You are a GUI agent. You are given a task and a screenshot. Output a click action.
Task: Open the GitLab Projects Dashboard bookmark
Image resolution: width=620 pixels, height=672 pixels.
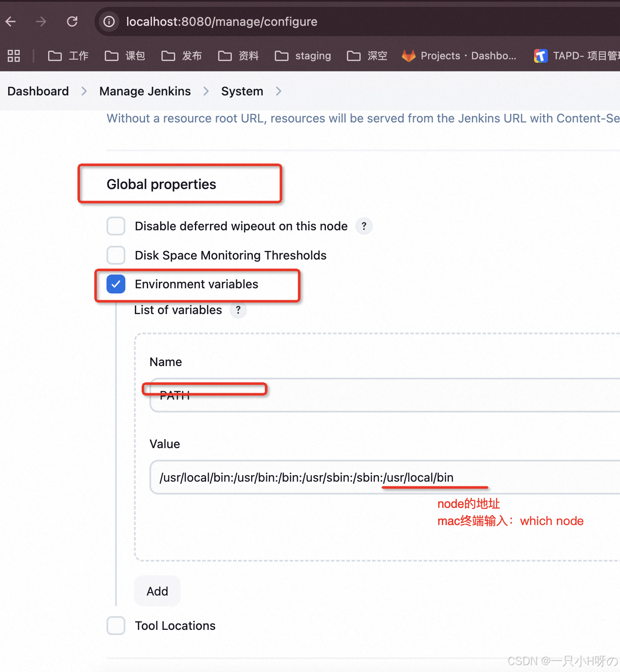pyautogui.click(x=459, y=56)
